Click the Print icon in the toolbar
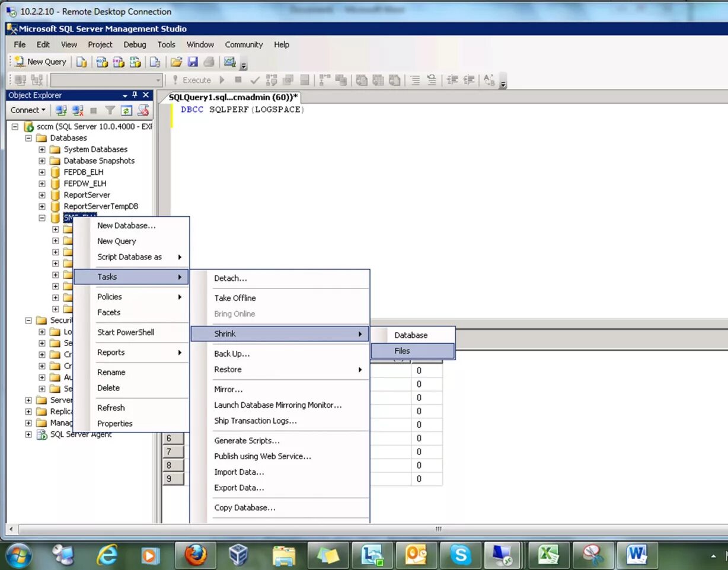Viewport: 728px width, 570px height. click(x=209, y=62)
